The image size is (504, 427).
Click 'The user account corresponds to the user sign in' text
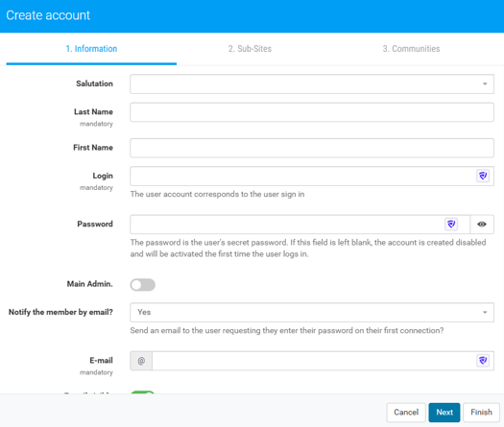pyautogui.click(x=217, y=194)
